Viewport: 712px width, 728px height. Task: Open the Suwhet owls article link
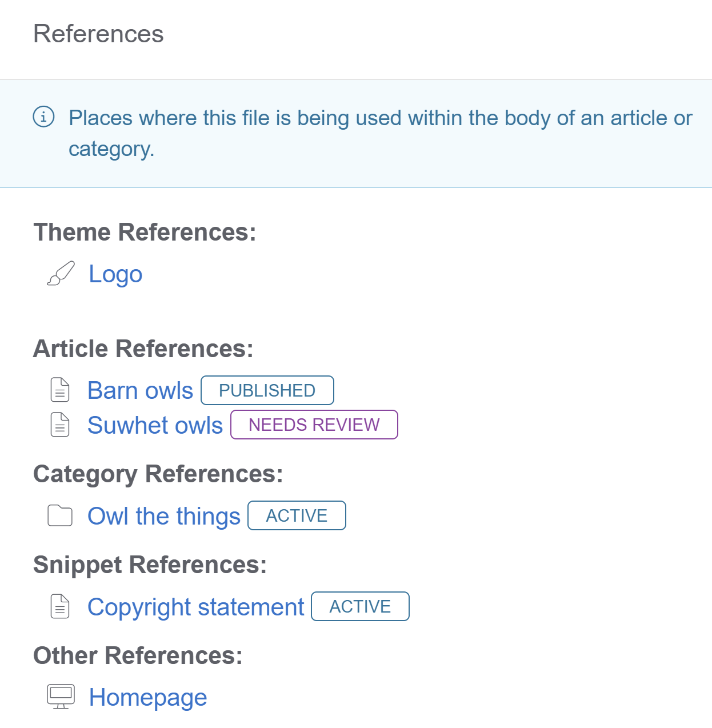click(x=155, y=426)
